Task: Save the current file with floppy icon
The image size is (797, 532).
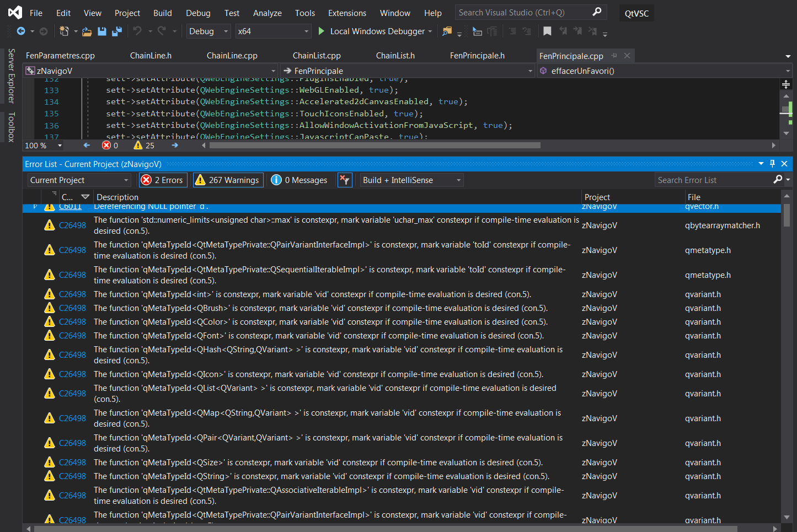Action: click(102, 31)
